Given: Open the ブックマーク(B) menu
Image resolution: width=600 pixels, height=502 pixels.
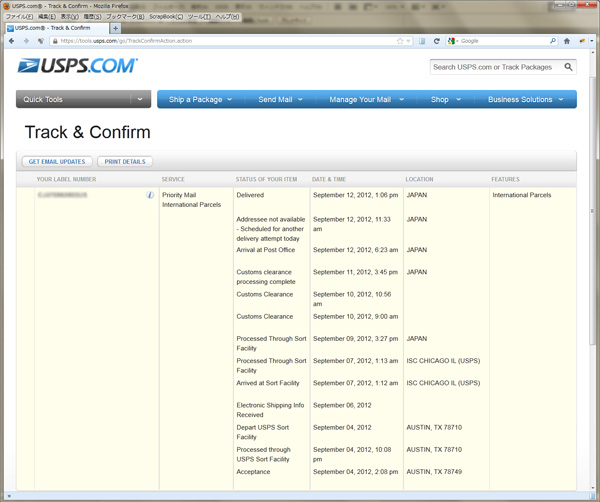Looking at the screenshot, I should point(125,16).
